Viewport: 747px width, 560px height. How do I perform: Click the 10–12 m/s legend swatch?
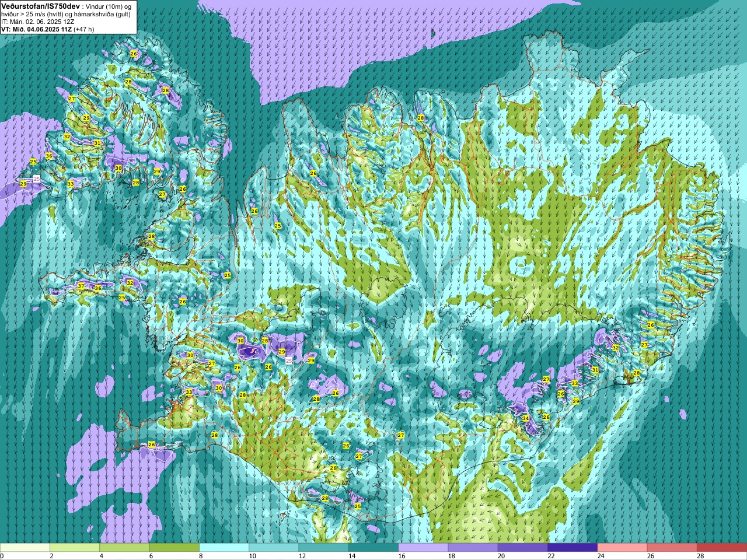pyautogui.click(x=274, y=548)
